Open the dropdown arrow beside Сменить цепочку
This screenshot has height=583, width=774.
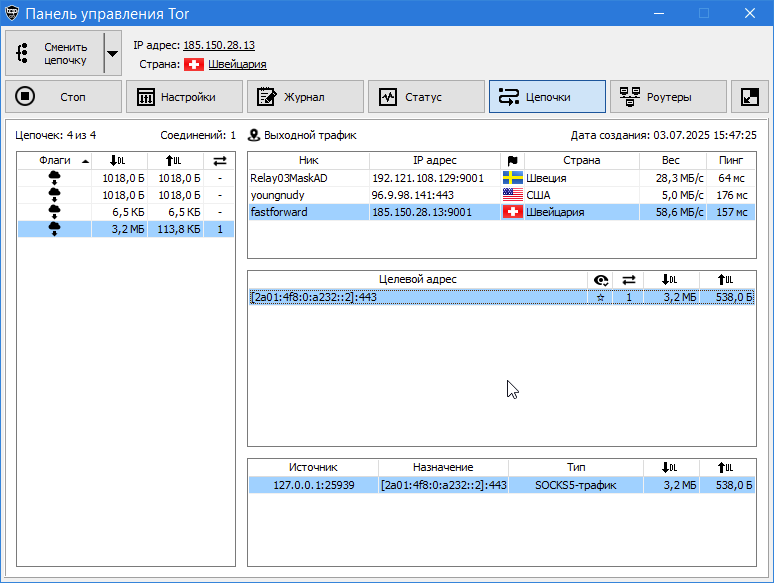(113, 53)
